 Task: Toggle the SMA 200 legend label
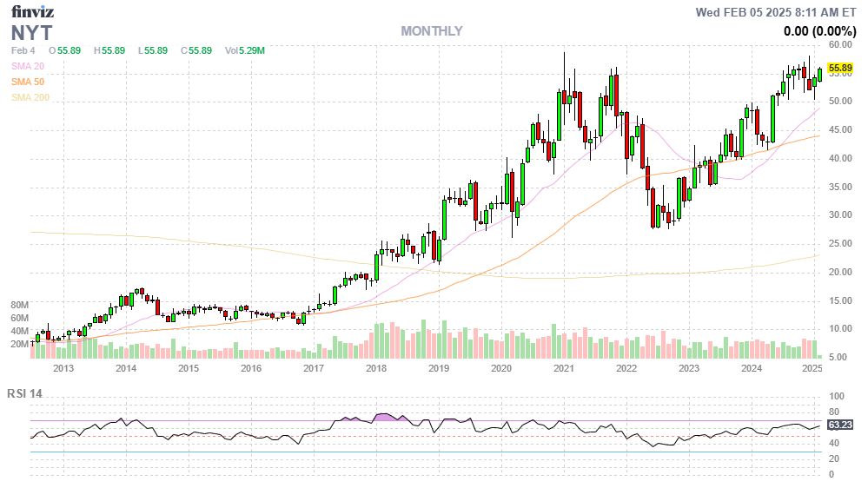(x=30, y=97)
